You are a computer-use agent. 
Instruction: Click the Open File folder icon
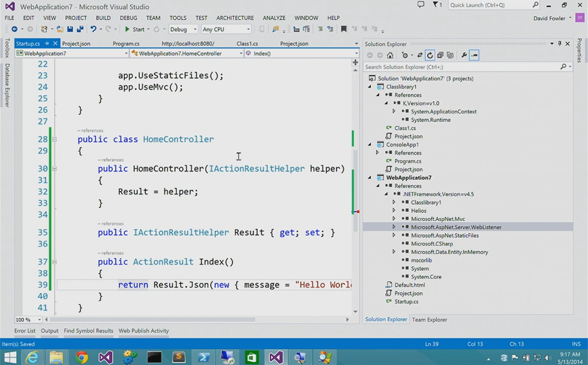(60, 29)
